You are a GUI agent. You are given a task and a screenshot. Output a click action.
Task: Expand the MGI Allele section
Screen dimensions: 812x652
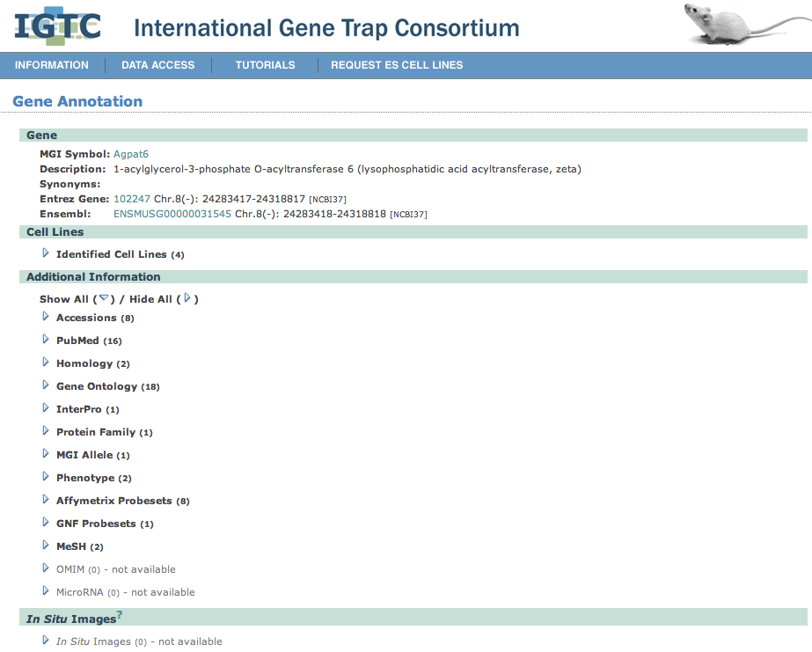47,454
